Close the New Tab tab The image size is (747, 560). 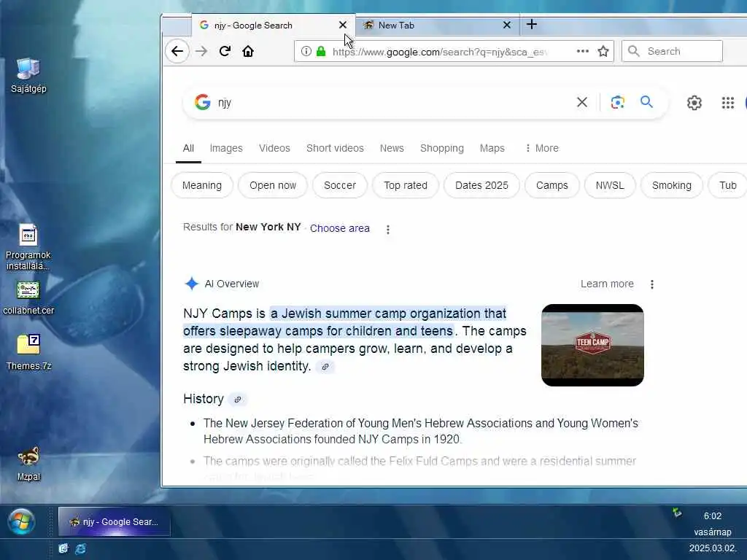(x=507, y=25)
